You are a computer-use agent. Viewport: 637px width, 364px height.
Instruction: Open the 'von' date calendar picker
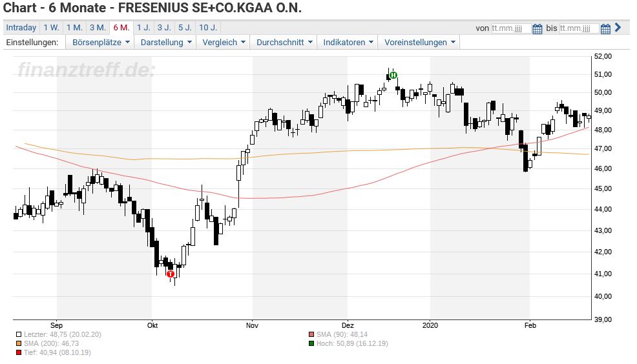click(537, 28)
